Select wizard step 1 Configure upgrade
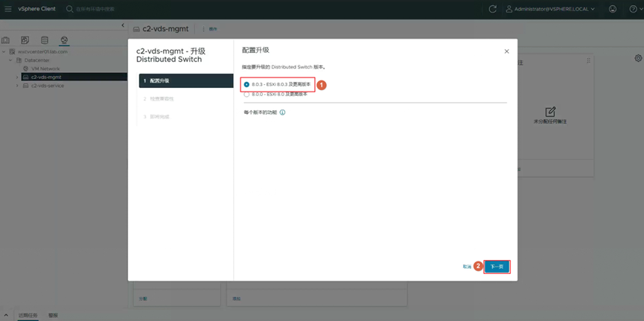The width and height of the screenshot is (644, 321). pyautogui.click(x=186, y=80)
